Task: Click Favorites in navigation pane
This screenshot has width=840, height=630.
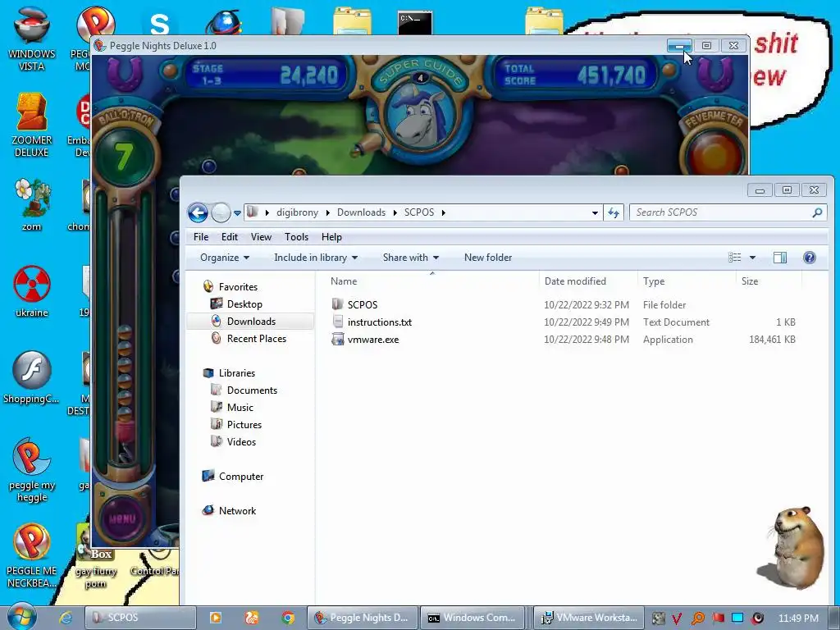Action: pos(238,287)
